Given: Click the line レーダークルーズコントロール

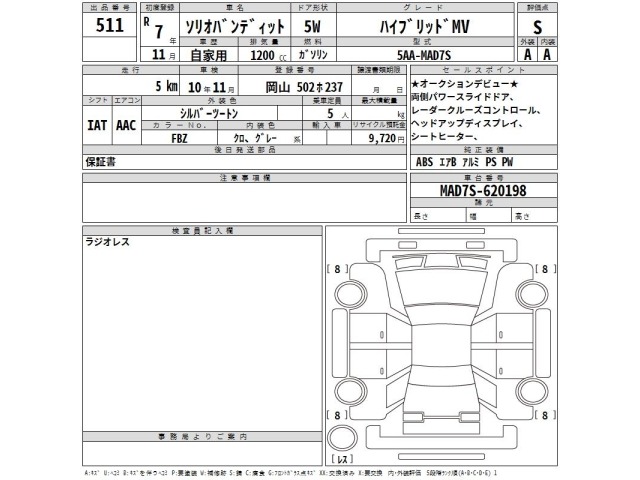Looking at the screenshot, I should click(475, 110).
